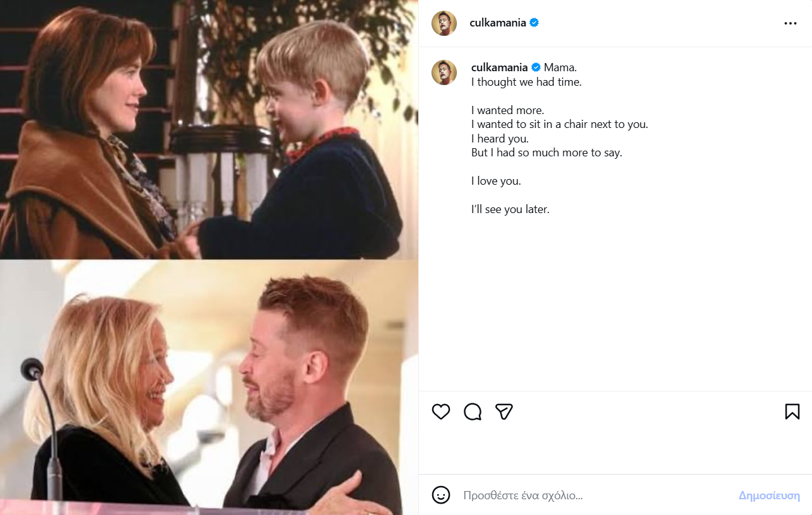This screenshot has height=515, width=812.
Task: Open the emoji picker smiley icon
Action: pyautogui.click(x=441, y=495)
